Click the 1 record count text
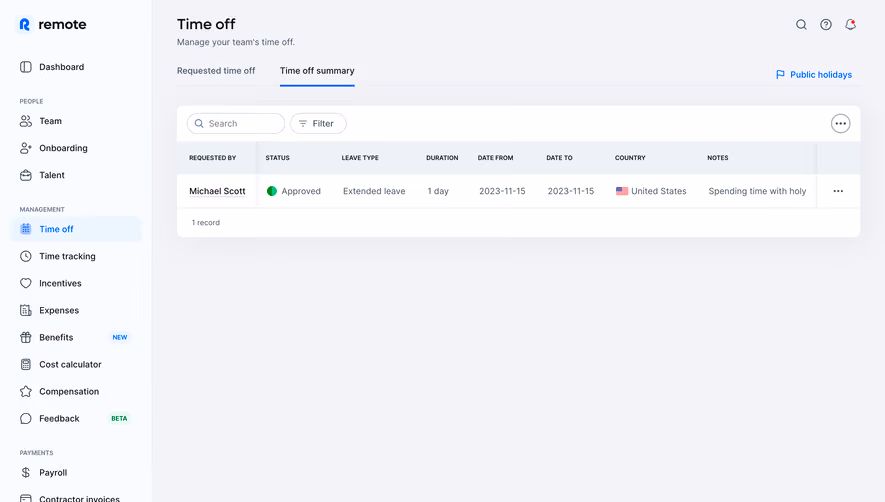Viewport: 885px width, 502px height. [x=205, y=222]
